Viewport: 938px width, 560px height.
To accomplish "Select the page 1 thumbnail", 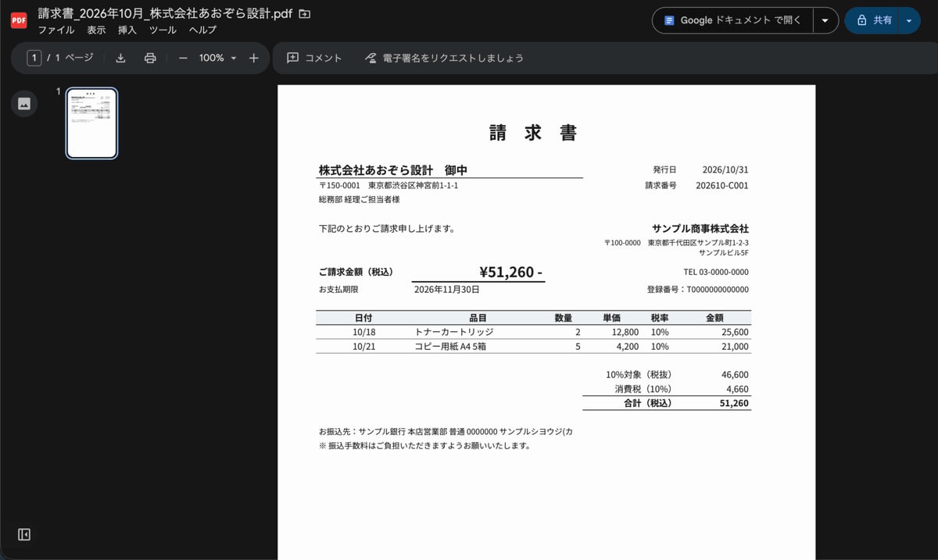I will [x=91, y=123].
